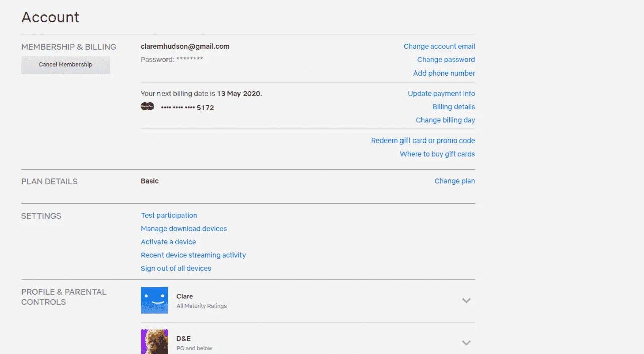Click the Clare profile name
Image resolution: width=644 pixels, height=354 pixels.
tap(185, 296)
